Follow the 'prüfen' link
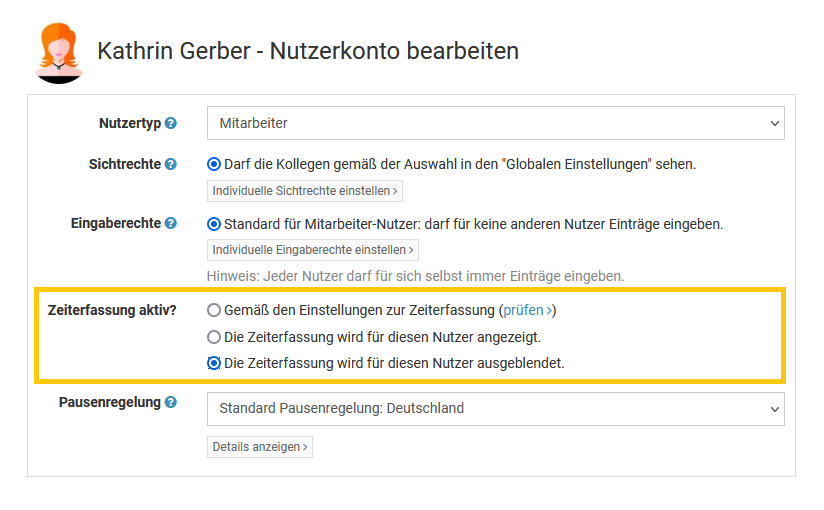This screenshot has width=824, height=510. [x=528, y=310]
